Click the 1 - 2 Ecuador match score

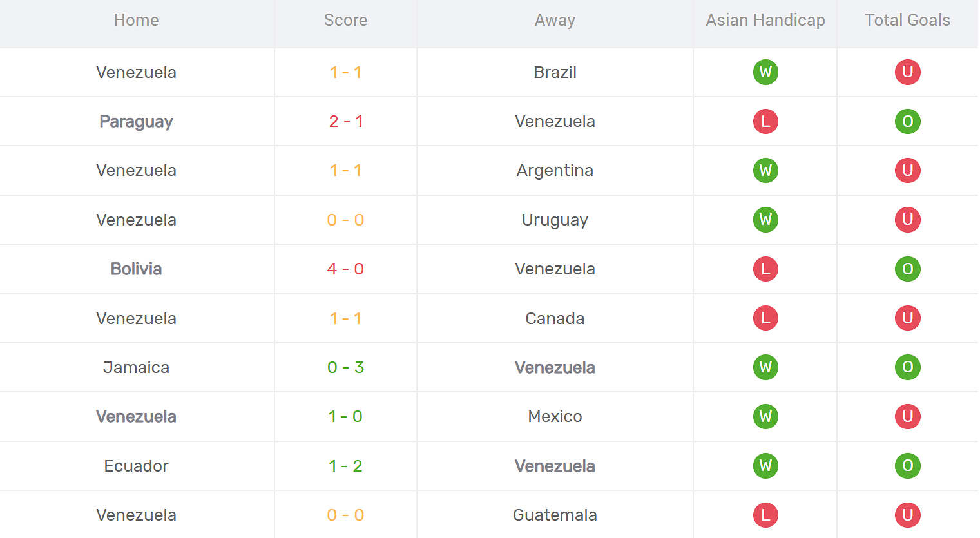click(345, 466)
